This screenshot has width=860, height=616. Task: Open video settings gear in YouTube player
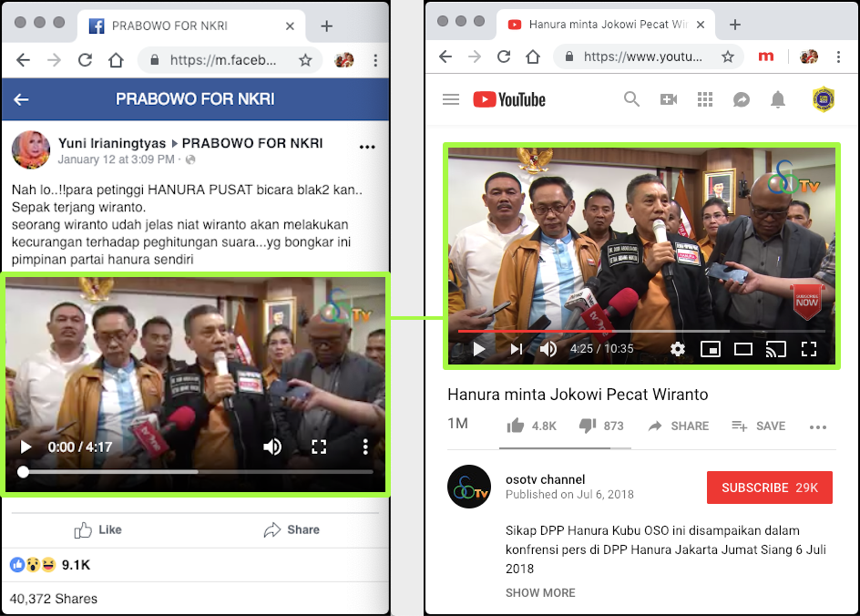[677, 349]
